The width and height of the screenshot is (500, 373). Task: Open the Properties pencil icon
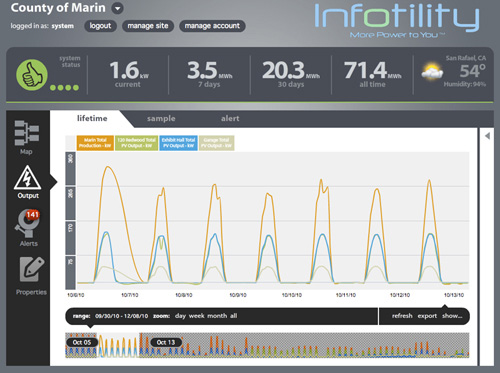[x=32, y=269]
